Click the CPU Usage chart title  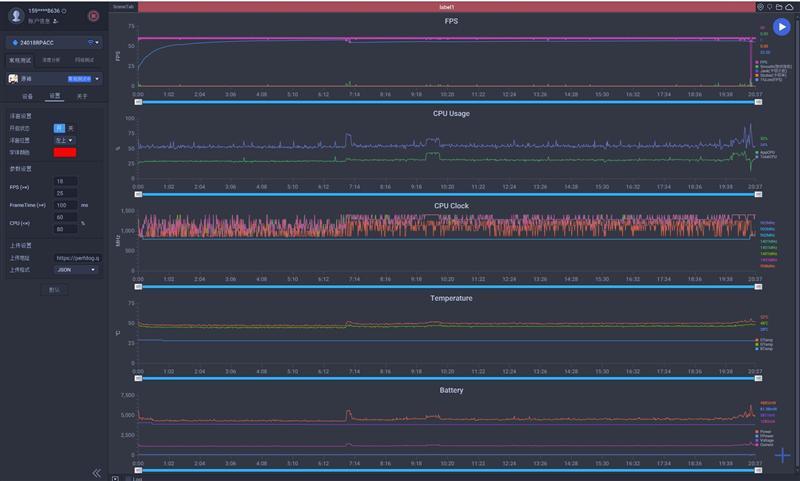click(451, 113)
